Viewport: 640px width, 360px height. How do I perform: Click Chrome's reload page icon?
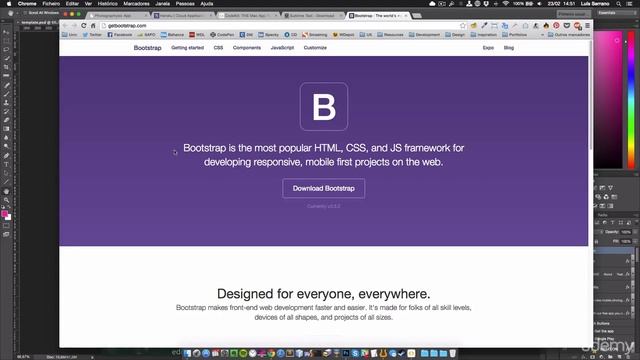pos(84,25)
